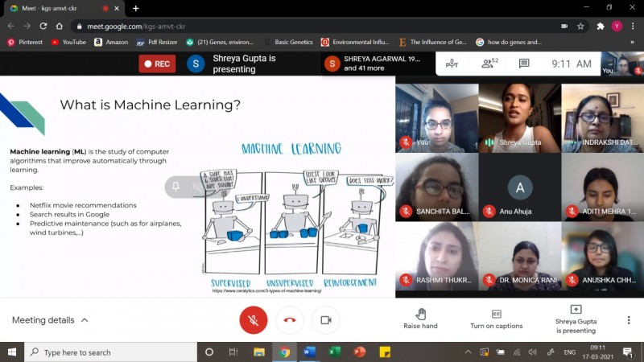
Task: Mute the microphone with the red mic button
Action: (x=254, y=320)
